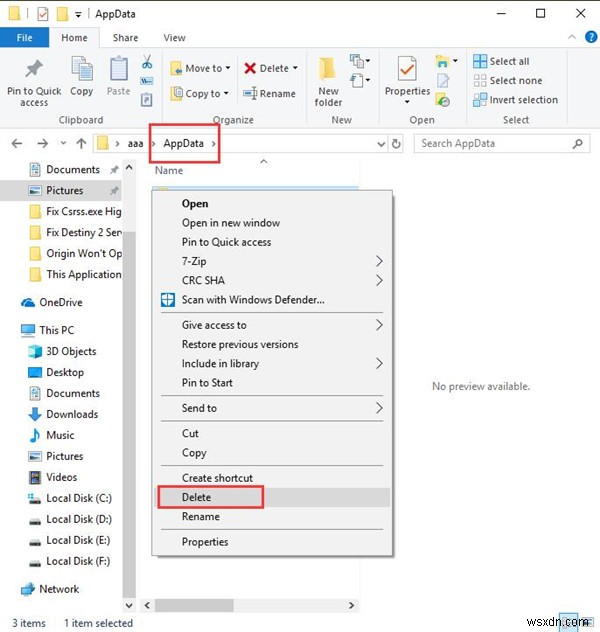Image resolution: width=600 pixels, height=632 pixels.
Task: Click the Copy path icon in ribbon
Action: 146,81
